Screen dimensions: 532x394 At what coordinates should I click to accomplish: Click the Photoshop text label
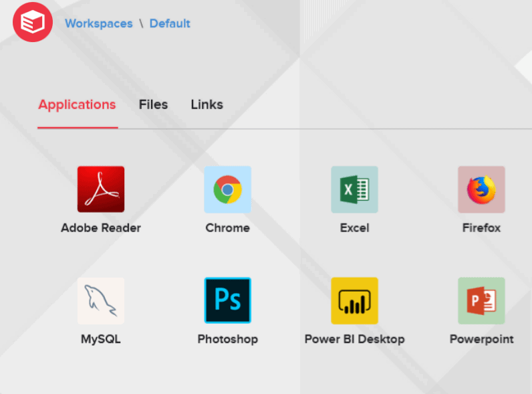[228, 339]
